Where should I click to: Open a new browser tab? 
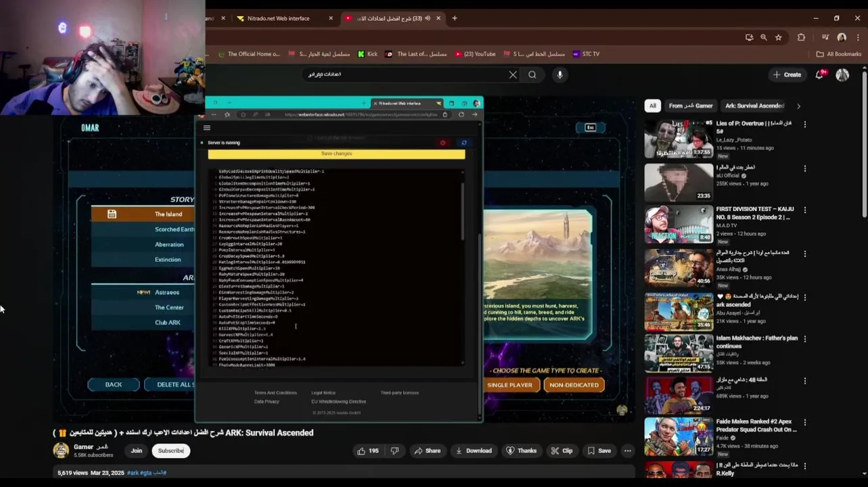tap(455, 18)
